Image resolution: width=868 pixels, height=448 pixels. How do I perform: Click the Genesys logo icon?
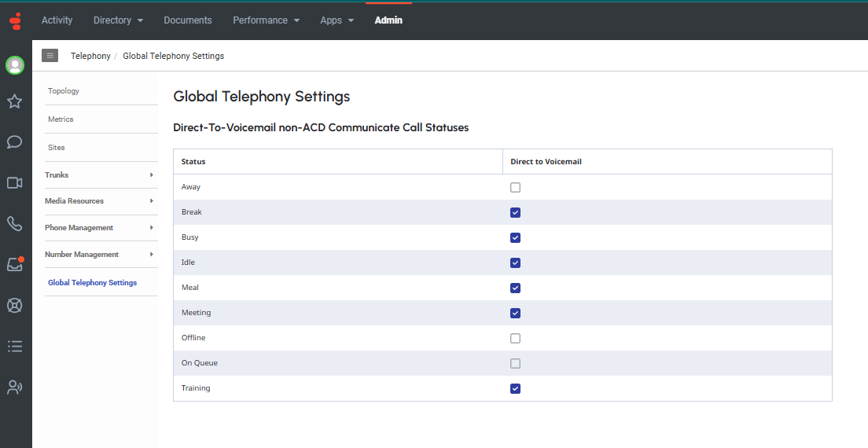click(x=16, y=20)
